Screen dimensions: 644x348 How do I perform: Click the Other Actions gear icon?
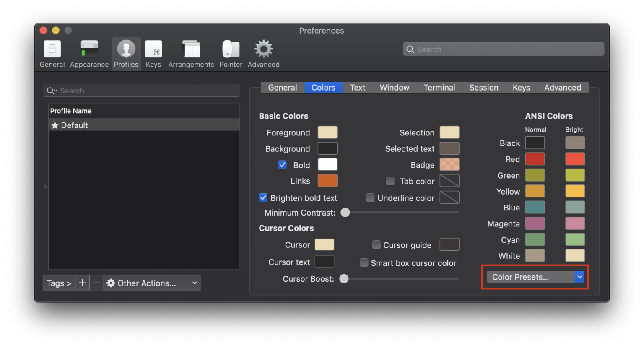pyautogui.click(x=110, y=283)
